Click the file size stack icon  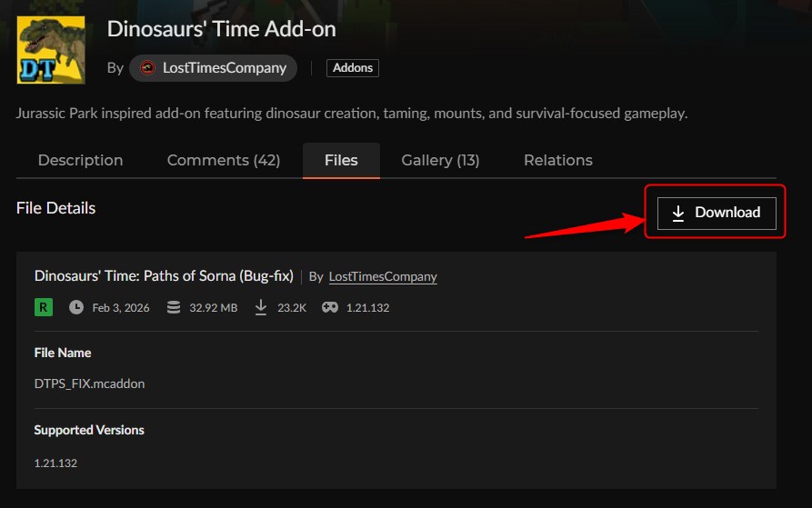pos(174,307)
